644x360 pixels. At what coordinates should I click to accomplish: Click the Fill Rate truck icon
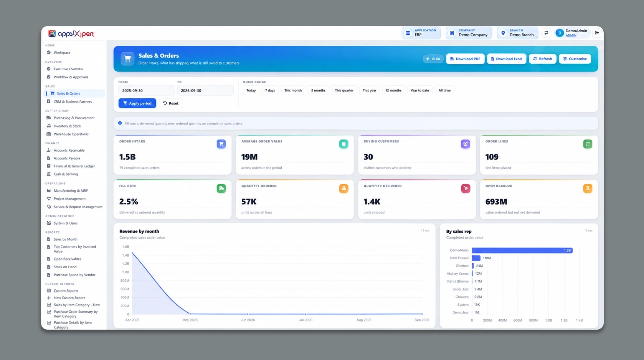pos(221,189)
